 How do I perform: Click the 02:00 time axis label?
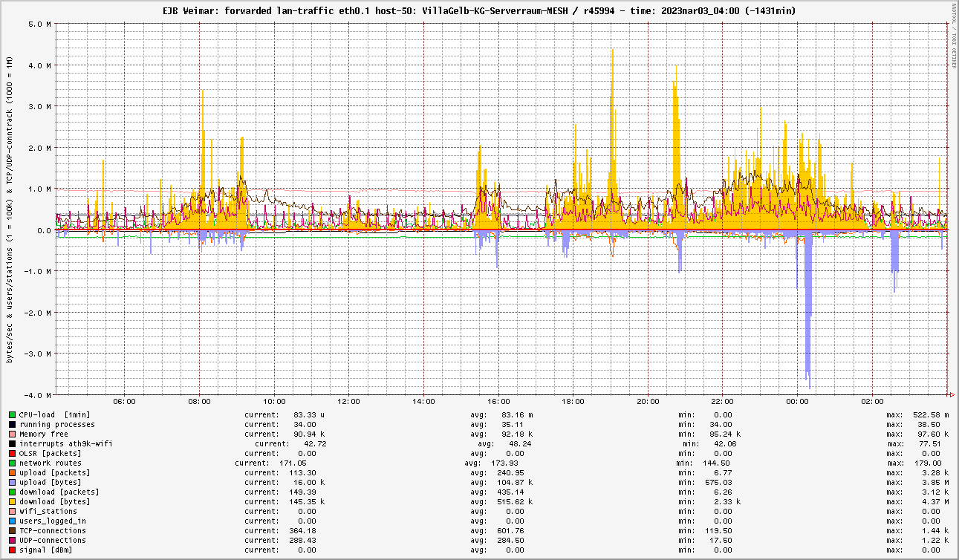click(872, 401)
